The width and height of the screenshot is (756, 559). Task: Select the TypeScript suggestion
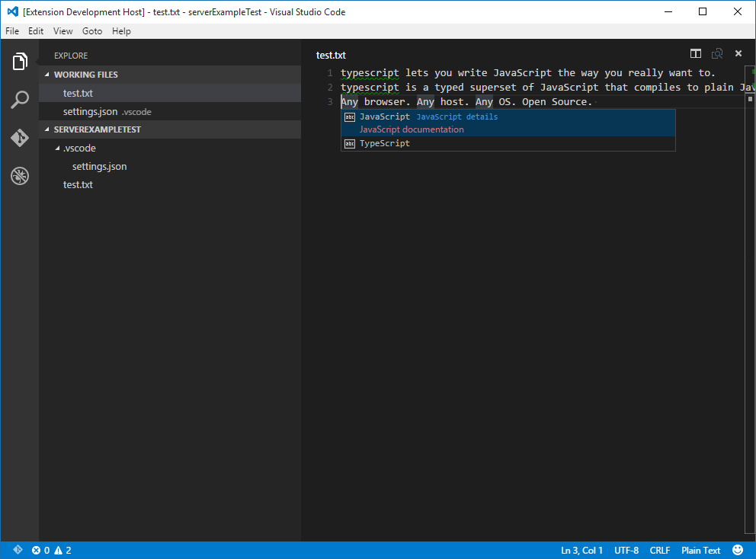385,143
